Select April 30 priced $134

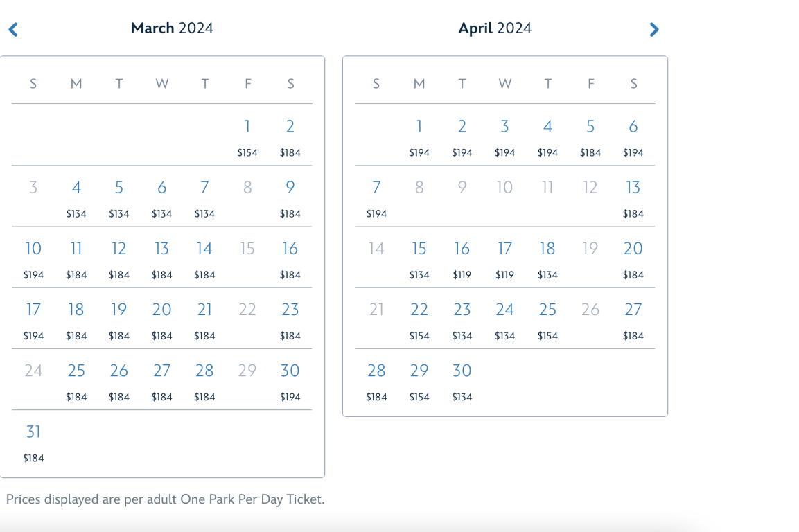462,371
